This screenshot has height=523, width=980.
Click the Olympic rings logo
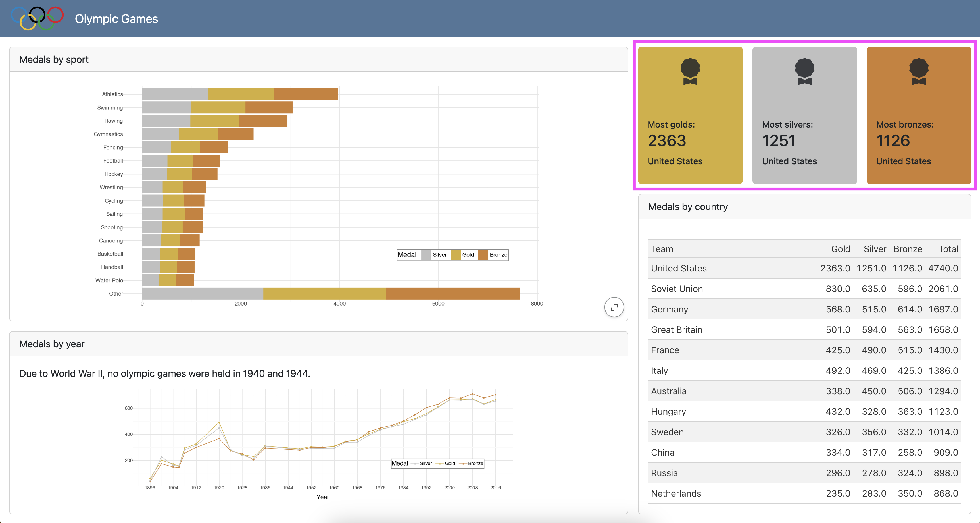tap(37, 18)
